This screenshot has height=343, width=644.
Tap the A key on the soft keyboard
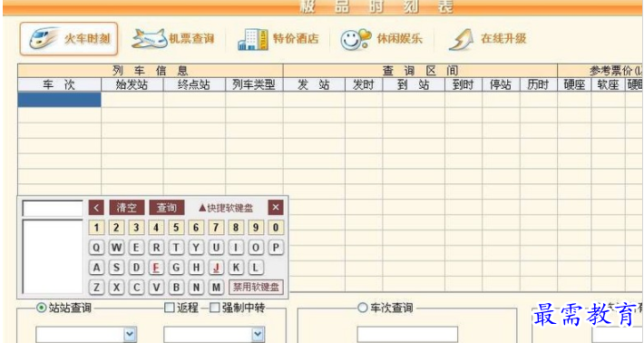point(96,268)
